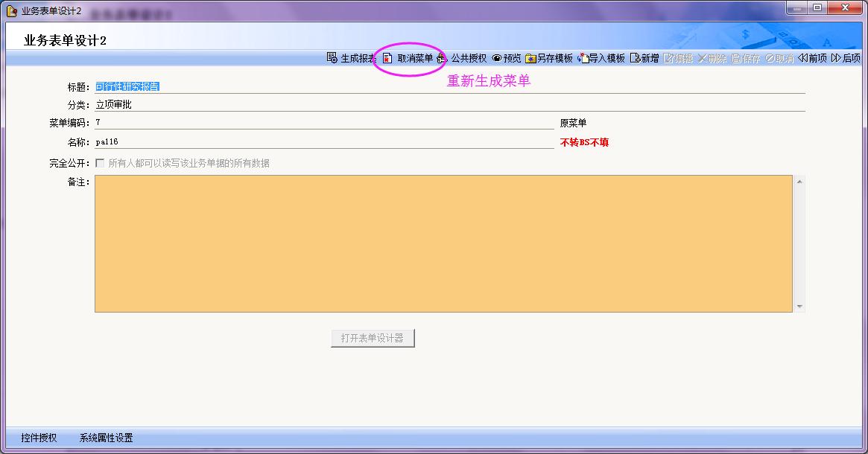Click the 另存模板 toolbar icon
This screenshot has height=454, width=868.
(530, 58)
